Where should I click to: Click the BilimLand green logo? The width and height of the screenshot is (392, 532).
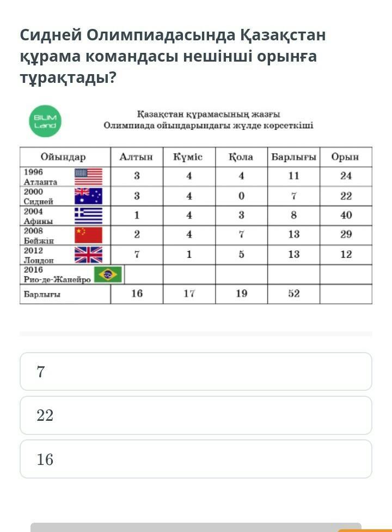45,121
